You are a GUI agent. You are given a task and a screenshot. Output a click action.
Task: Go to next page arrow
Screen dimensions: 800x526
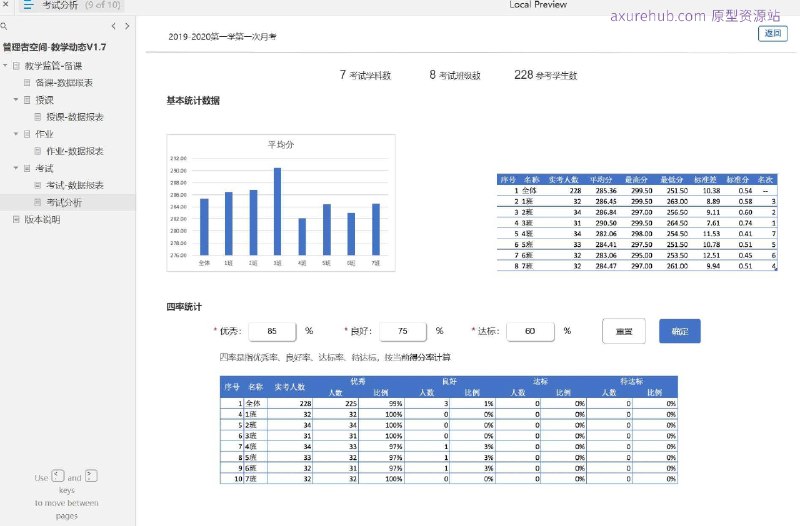pyautogui.click(x=127, y=26)
